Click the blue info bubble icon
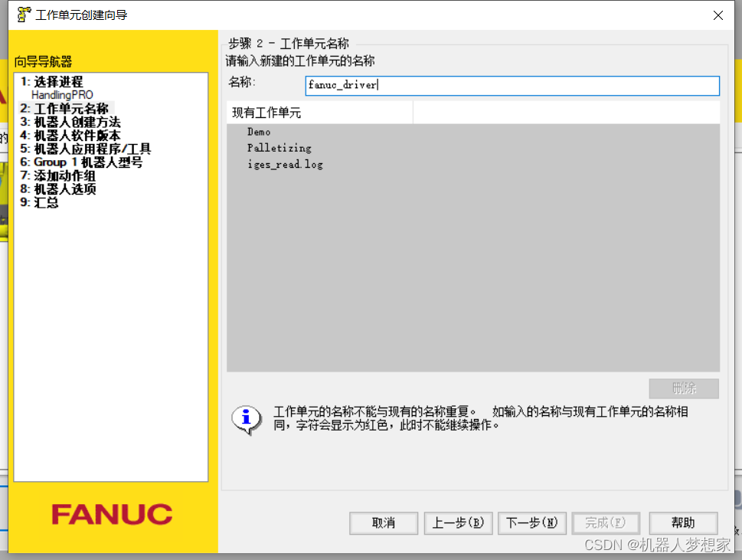This screenshot has height=560, width=742. [x=247, y=419]
